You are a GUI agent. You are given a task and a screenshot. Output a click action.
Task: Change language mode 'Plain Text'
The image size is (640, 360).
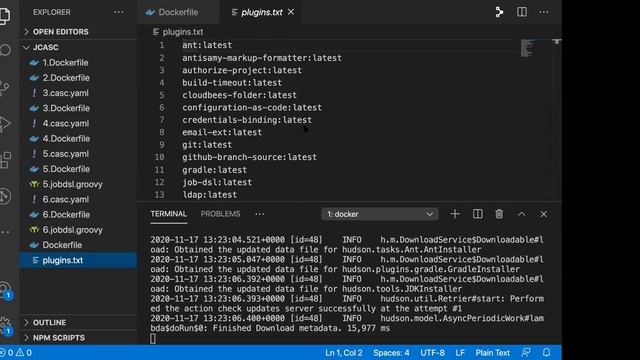click(492, 353)
